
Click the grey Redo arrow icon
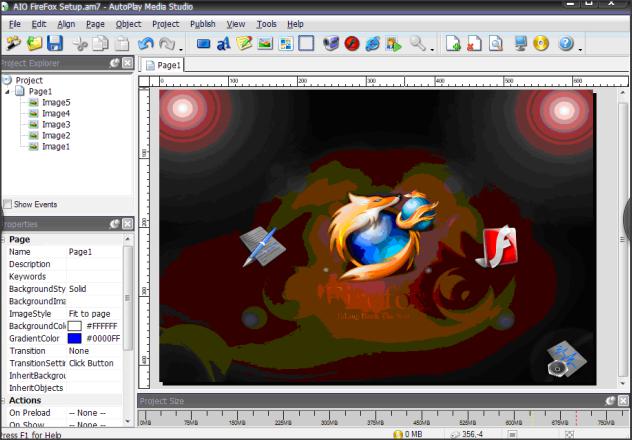[x=167, y=43]
